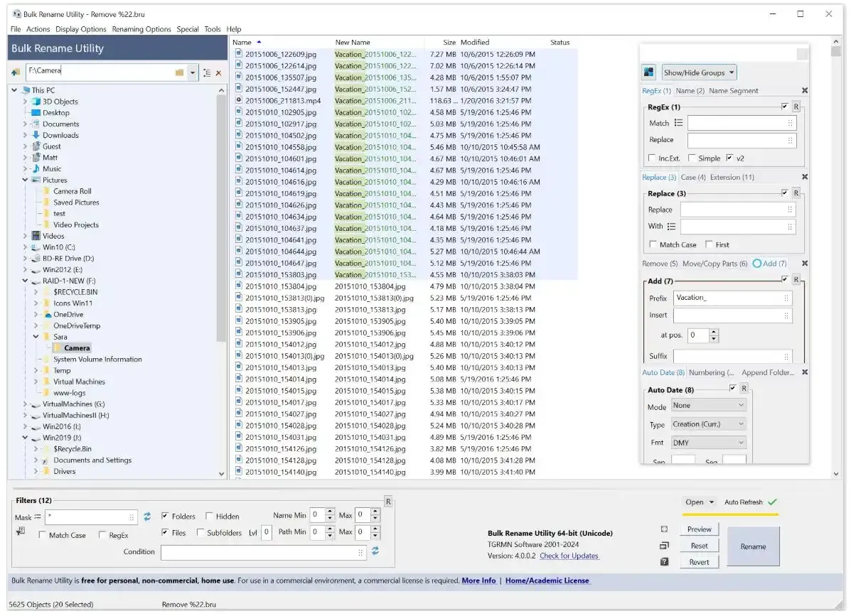Refresh icon next to Condition field
The height and width of the screenshot is (616, 851).
tap(375, 551)
